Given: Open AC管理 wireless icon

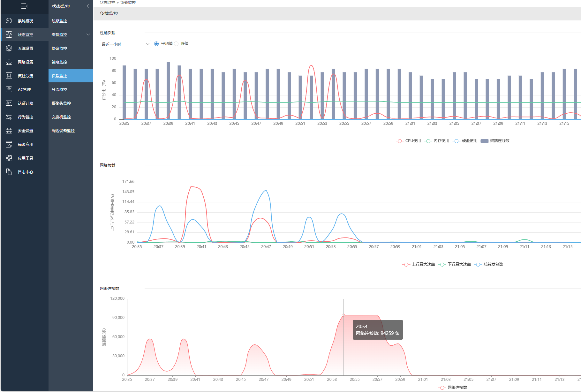Looking at the screenshot, I should coord(9,89).
